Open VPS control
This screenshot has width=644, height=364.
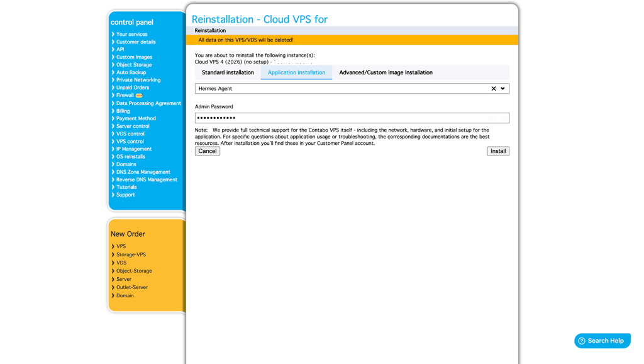pos(130,142)
